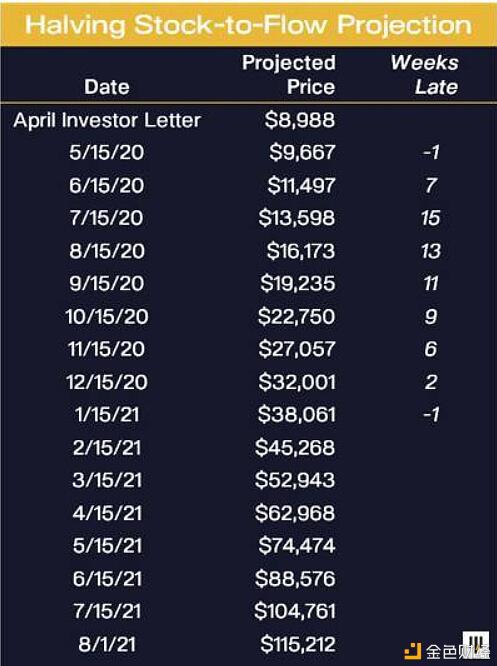The image size is (497, 666).
Task: Click the $8,988 projected price
Action: tap(300, 120)
